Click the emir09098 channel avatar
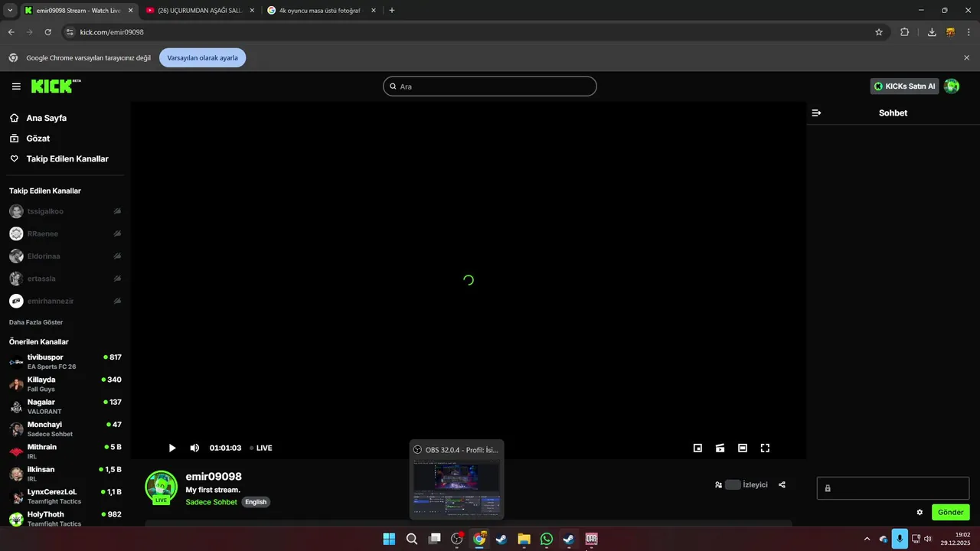 162,487
